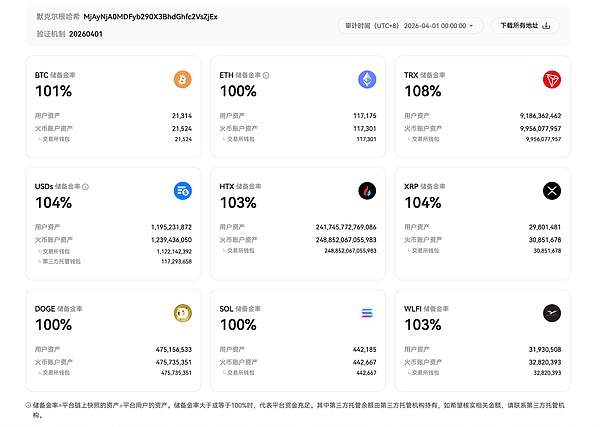Click the download all addresses button
This screenshot has width=600, height=427.
(525, 26)
